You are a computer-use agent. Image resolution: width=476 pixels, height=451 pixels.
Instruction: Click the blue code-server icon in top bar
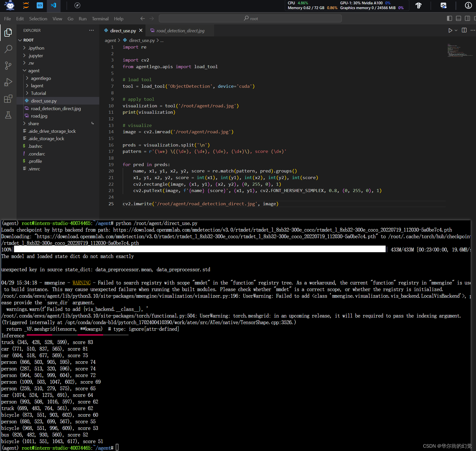pos(40,5)
